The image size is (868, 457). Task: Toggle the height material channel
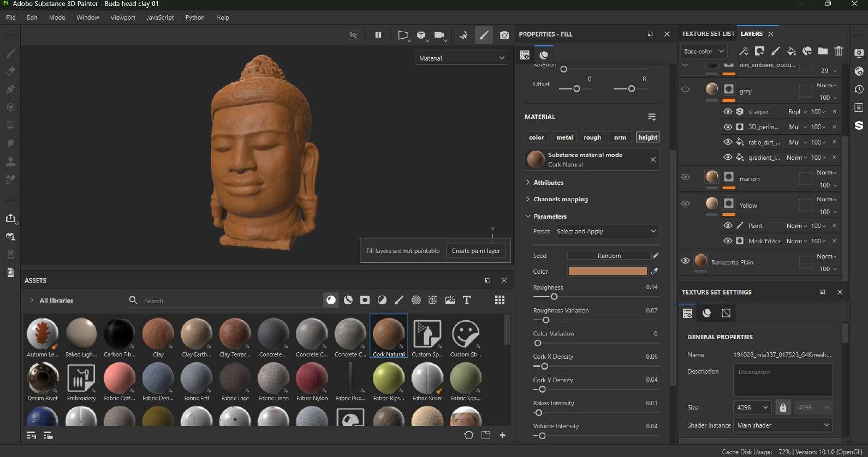[x=647, y=137]
